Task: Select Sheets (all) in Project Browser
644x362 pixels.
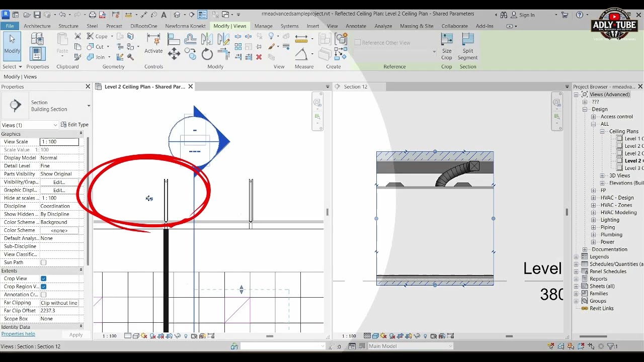Action: click(602, 286)
